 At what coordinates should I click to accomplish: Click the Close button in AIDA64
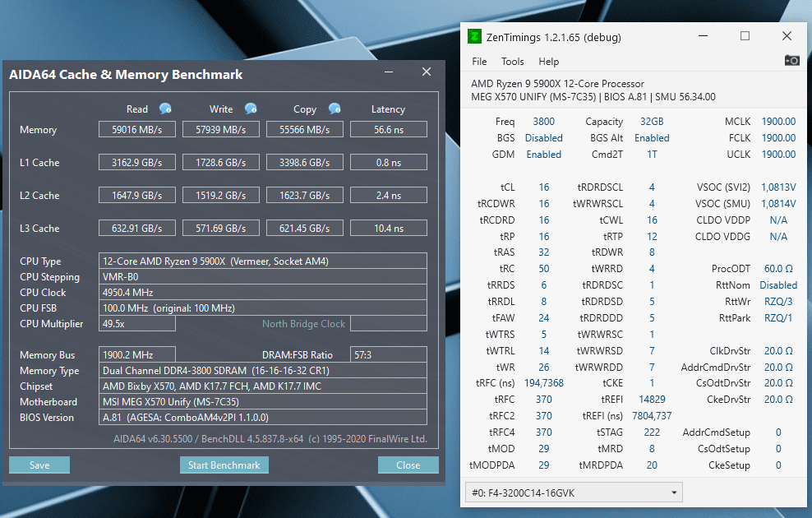click(x=408, y=465)
